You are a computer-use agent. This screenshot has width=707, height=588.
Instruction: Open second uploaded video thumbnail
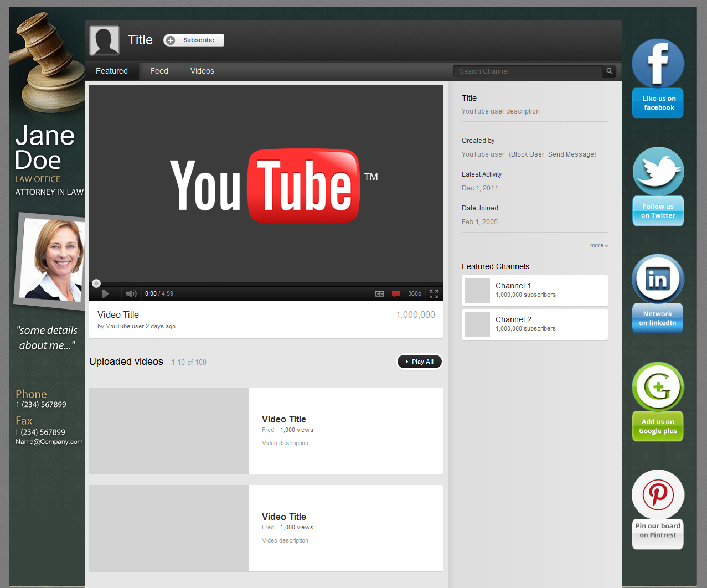(169, 528)
